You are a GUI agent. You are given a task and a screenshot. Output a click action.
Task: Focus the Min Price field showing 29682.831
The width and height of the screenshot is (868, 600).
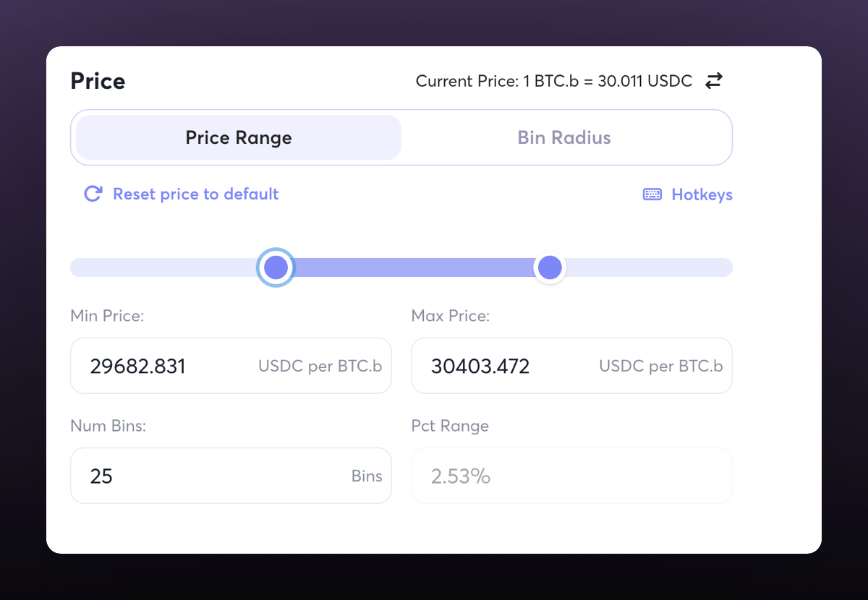tap(159, 366)
